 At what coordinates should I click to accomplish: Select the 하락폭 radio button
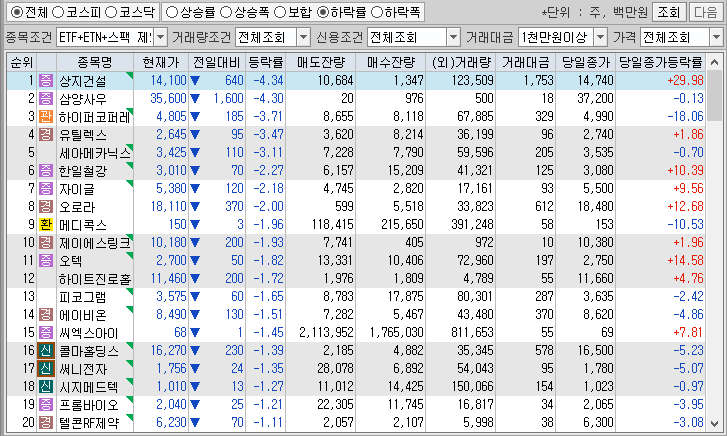[x=377, y=13]
